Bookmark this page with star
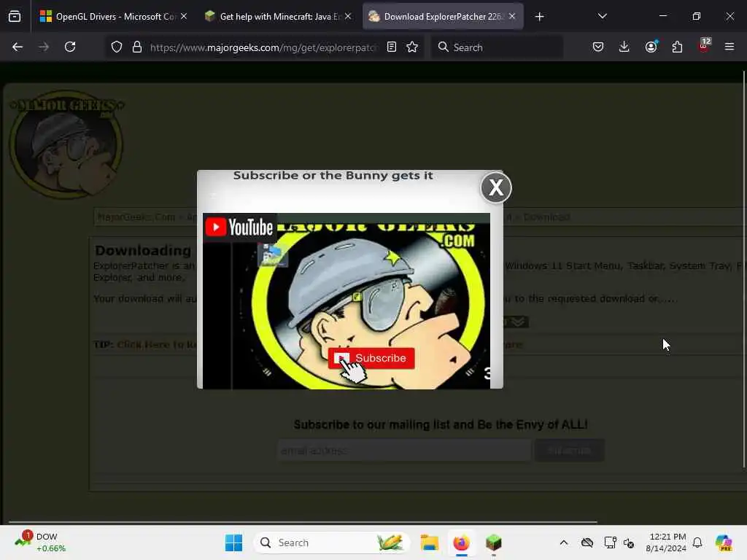Screen dimensions: 747x560 point(412,47)
